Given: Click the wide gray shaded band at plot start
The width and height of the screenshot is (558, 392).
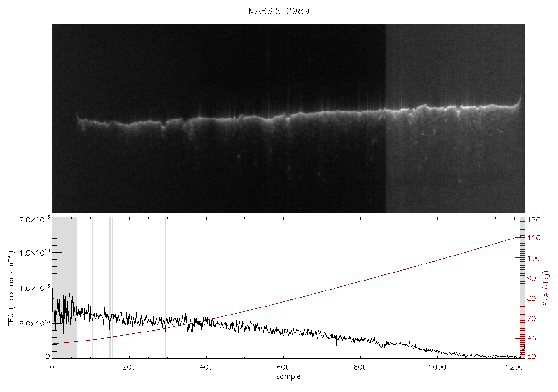Looking at the screenshot, I should [x=64, y=288].
